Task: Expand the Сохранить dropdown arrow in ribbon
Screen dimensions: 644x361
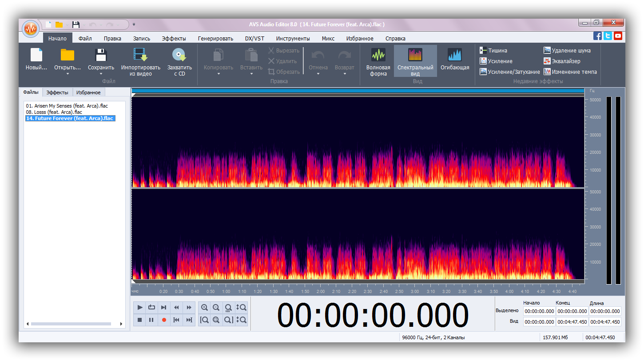Action: (x=101, y=74)
